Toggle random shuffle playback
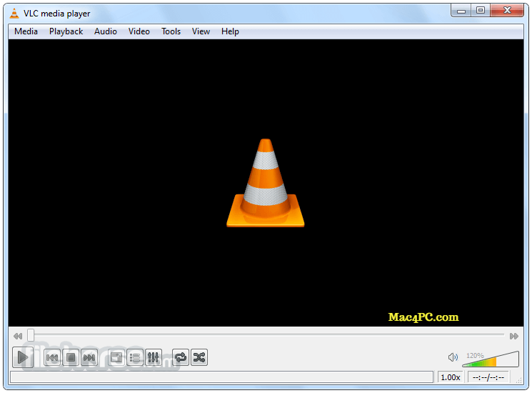Screen dimensions: 532x393 (199, 357)
